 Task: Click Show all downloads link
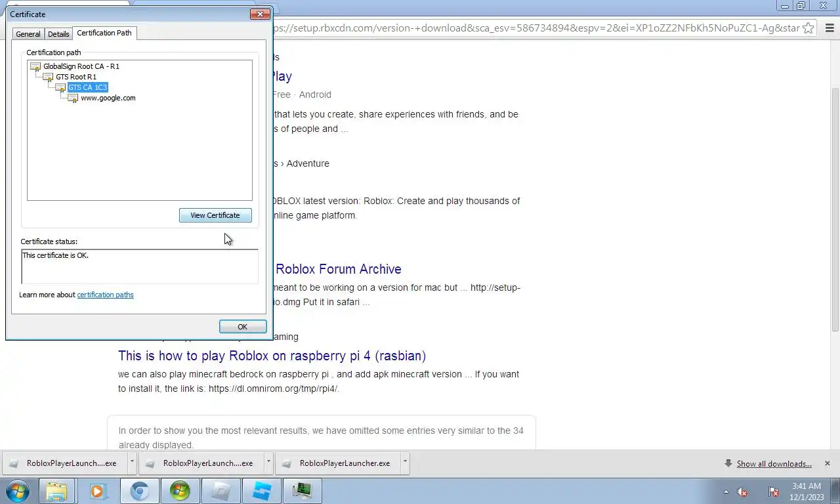point(774,464)
